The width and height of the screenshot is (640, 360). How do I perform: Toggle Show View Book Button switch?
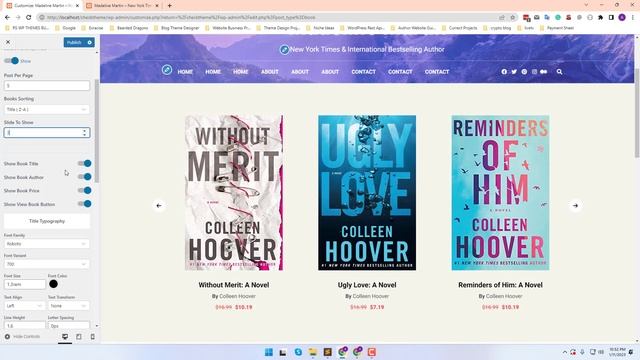click(x=85, y=204)
